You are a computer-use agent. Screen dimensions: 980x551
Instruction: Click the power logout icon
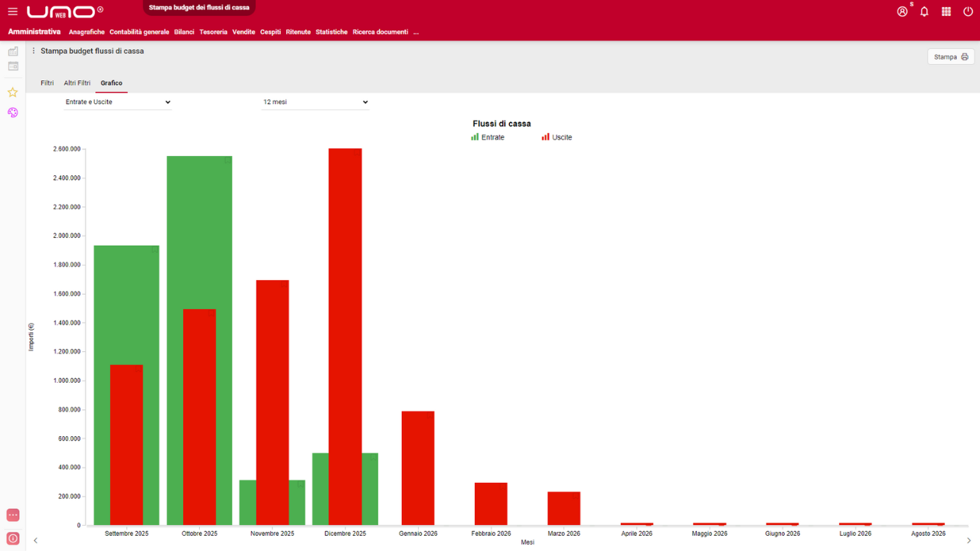coord(969,11)
